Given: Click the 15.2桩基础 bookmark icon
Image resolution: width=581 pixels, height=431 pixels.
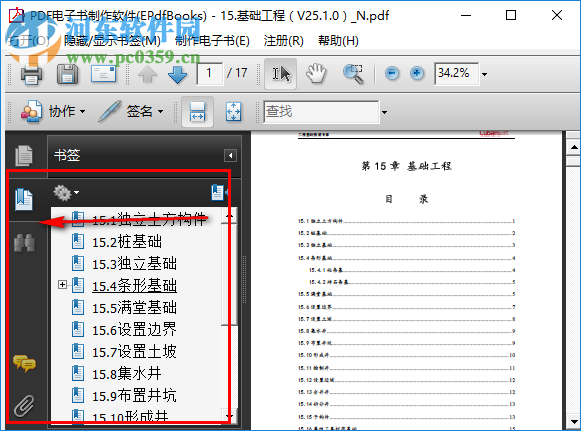Looking at the screenshot, I should coord(78,242).
